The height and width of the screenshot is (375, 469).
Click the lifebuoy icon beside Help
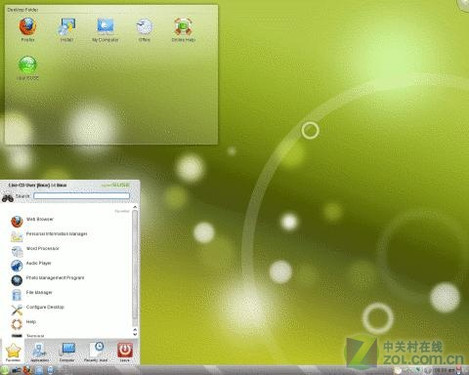point(17,324)
